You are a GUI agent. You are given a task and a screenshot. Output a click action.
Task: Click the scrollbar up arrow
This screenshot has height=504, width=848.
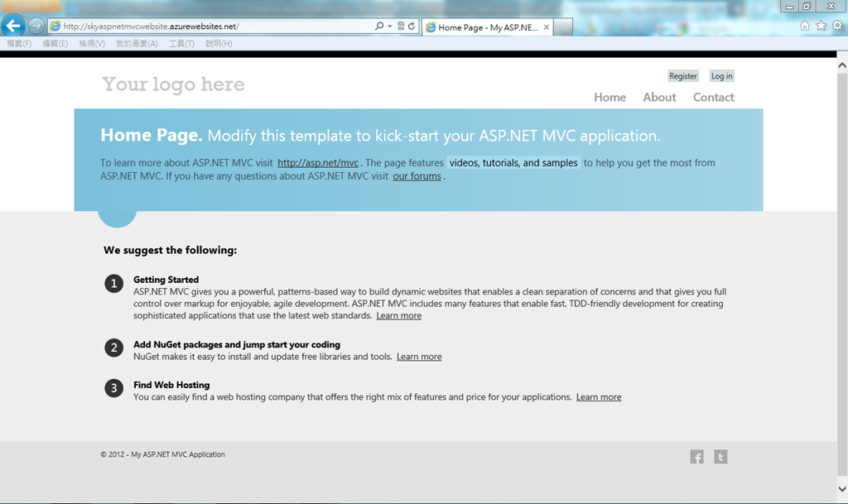click(x=842, y=65)
